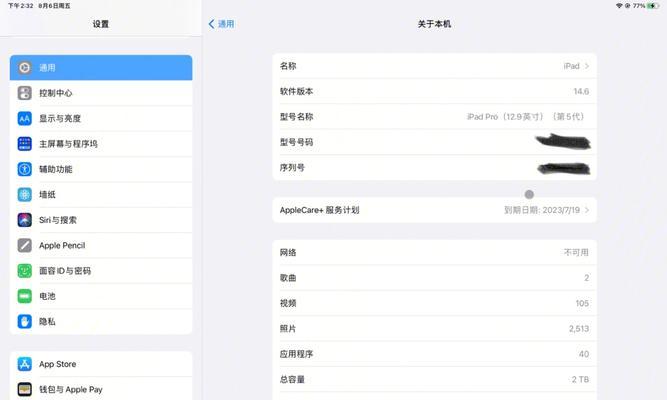The width and height of the screenshot is (667, 400).
Task: Open 隐私 settings row
Action: [101, 322]
